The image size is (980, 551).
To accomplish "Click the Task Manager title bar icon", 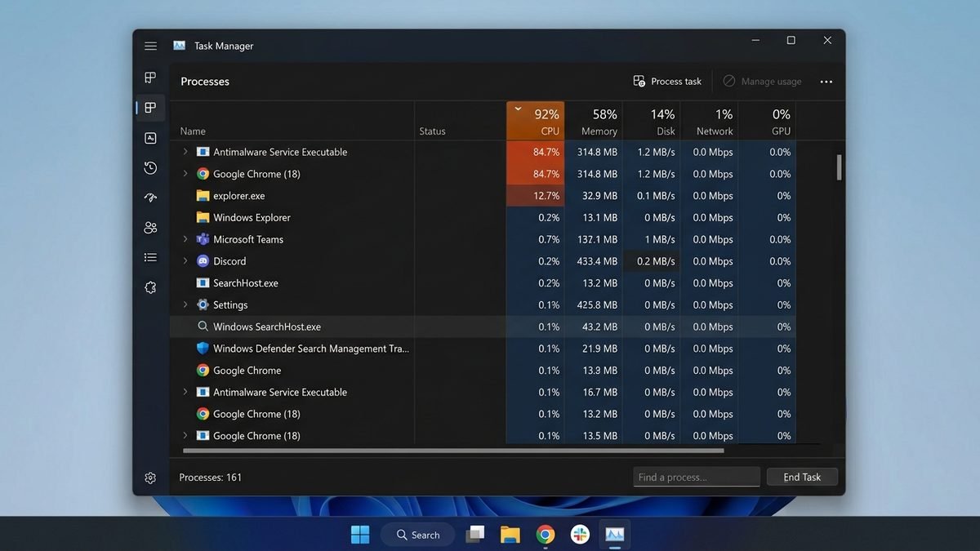I will 179,46.
